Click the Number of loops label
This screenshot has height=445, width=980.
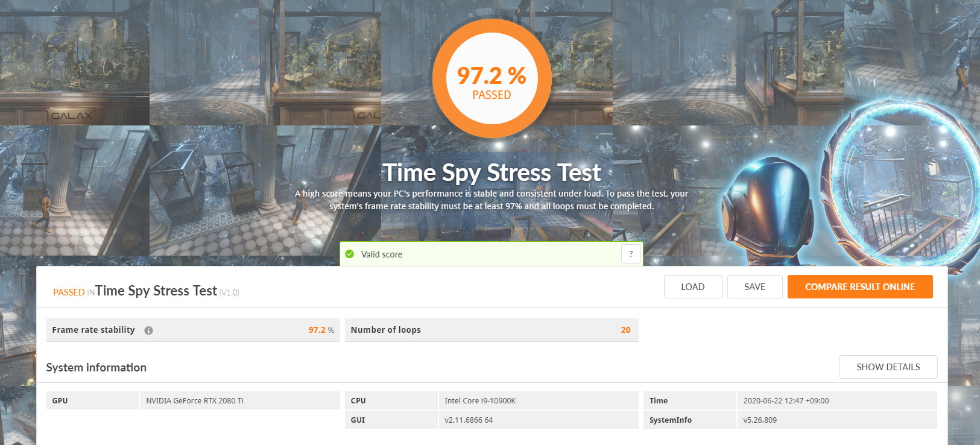386,330
